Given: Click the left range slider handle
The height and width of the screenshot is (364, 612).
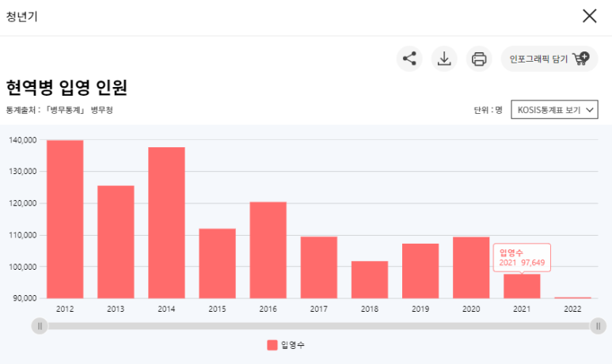Looking at the screenshot, I should [x=40, y=326].
